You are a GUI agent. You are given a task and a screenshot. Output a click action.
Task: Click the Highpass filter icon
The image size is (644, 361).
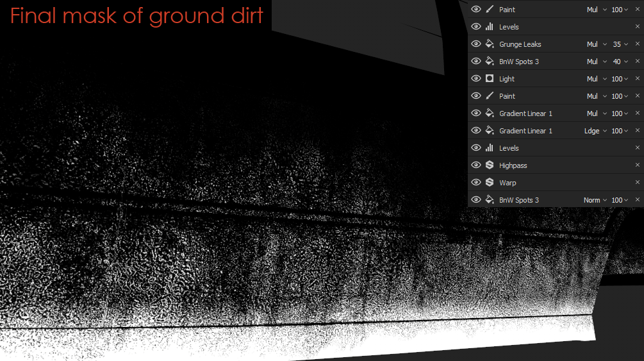489,165
